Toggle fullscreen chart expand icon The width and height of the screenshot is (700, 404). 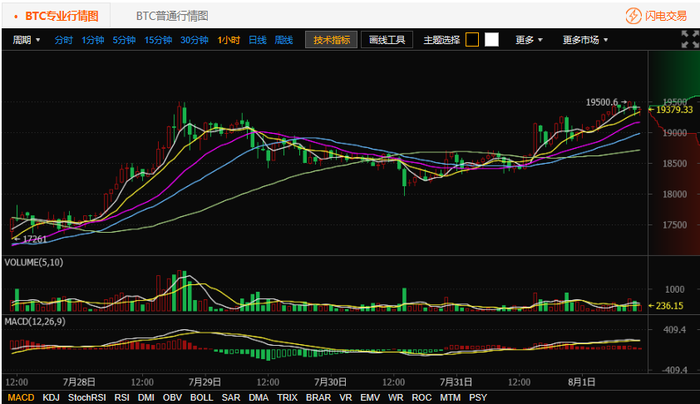pos(690,39)
